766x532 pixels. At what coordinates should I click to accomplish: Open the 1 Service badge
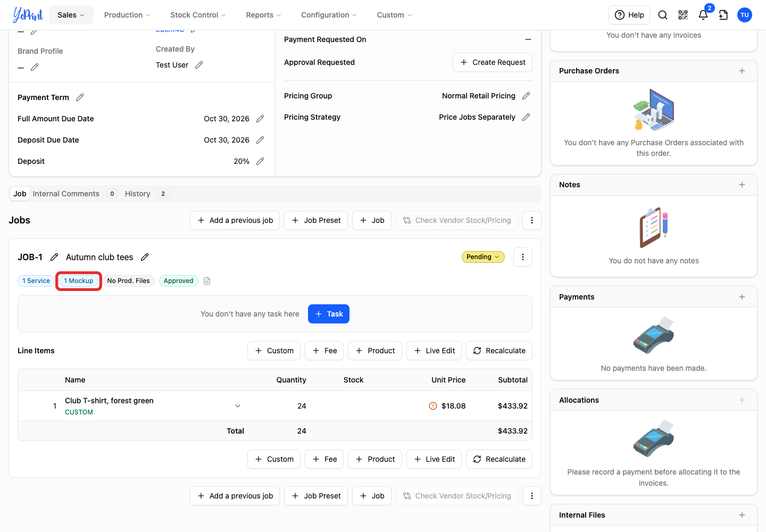(36, 281)
